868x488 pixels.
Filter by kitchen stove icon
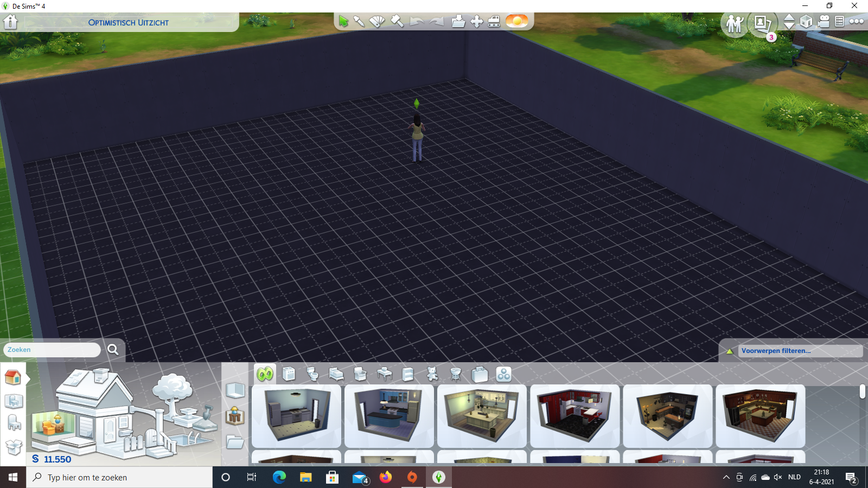[289, 374]
